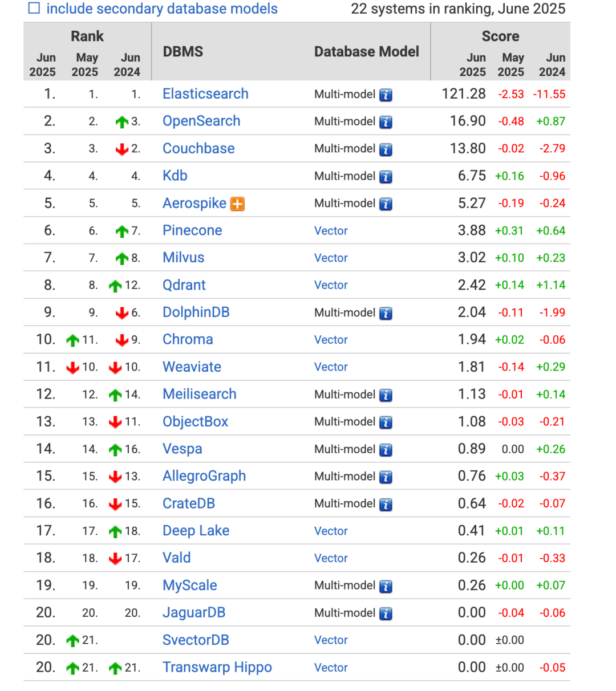
Task: Open MyScale's Multi-model info icon
Action: pyautogui.click(x=386, y=587)
